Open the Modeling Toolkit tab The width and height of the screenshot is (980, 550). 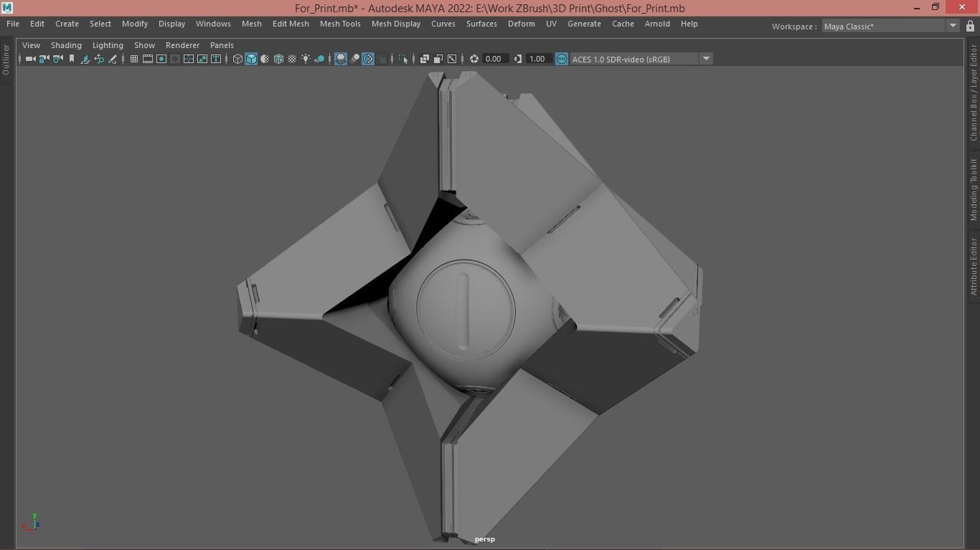click(974, 189)
